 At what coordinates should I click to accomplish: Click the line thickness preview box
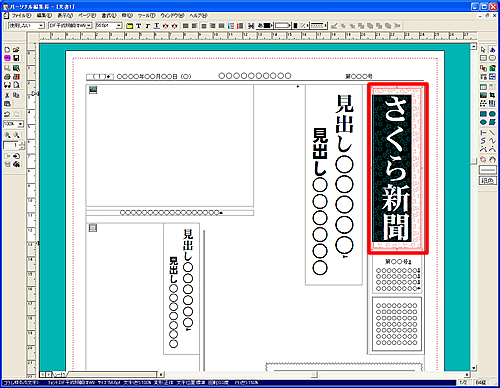click(488, 170)
